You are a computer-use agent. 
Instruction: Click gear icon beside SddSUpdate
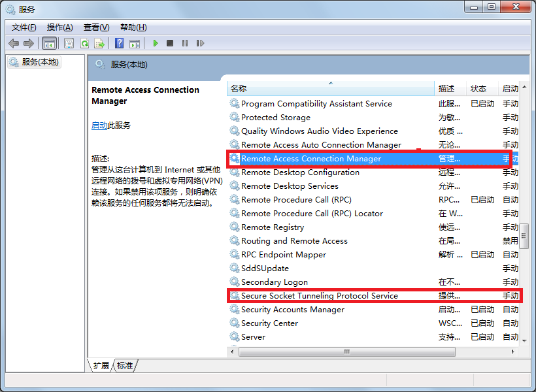(235, 268)
